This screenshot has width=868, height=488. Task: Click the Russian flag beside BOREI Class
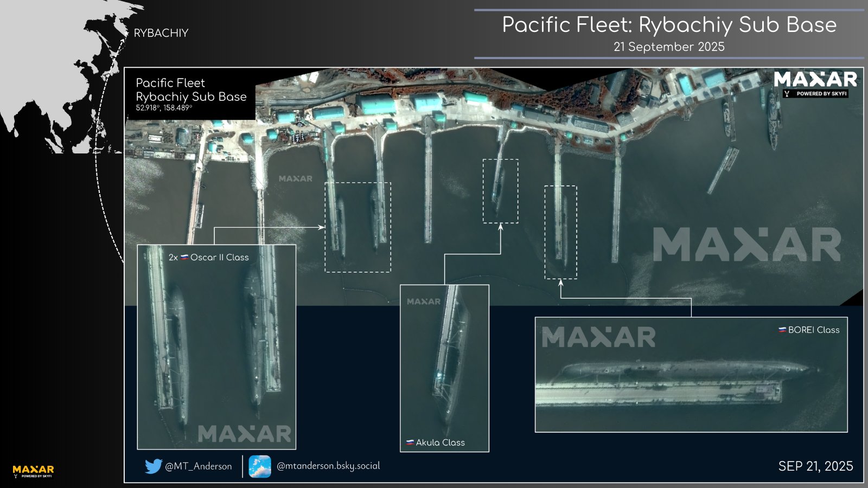coord(782,330)
